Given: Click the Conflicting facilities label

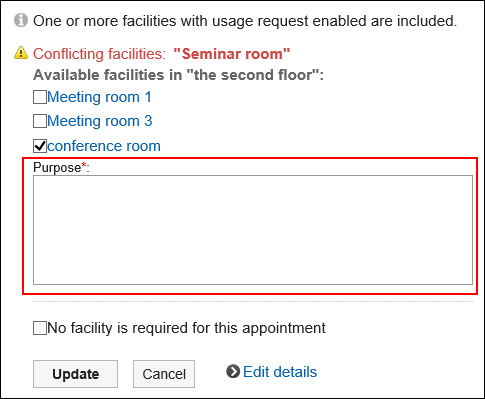Looking at the screenshot, I should [99, 54].
